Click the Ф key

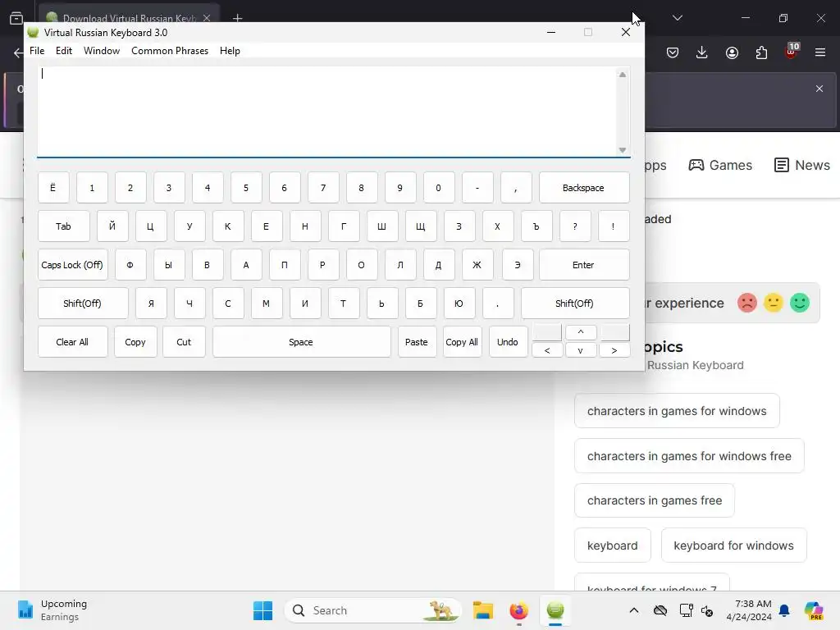130,265
